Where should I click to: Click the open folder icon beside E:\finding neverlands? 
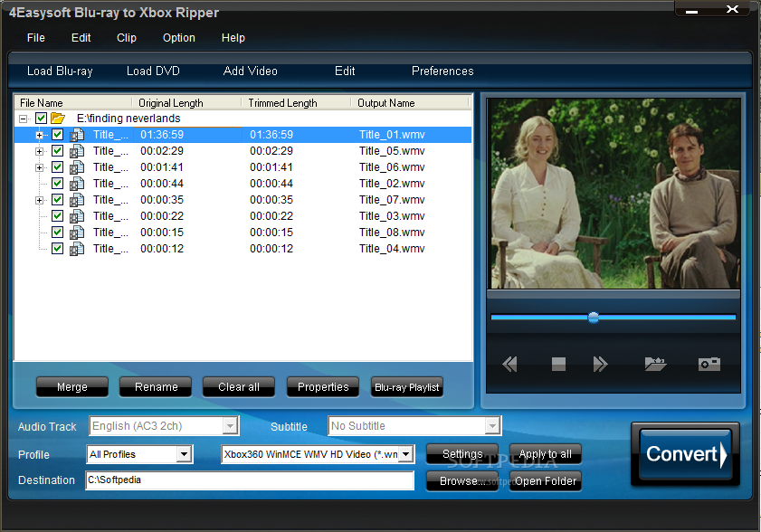coord(58,118)
